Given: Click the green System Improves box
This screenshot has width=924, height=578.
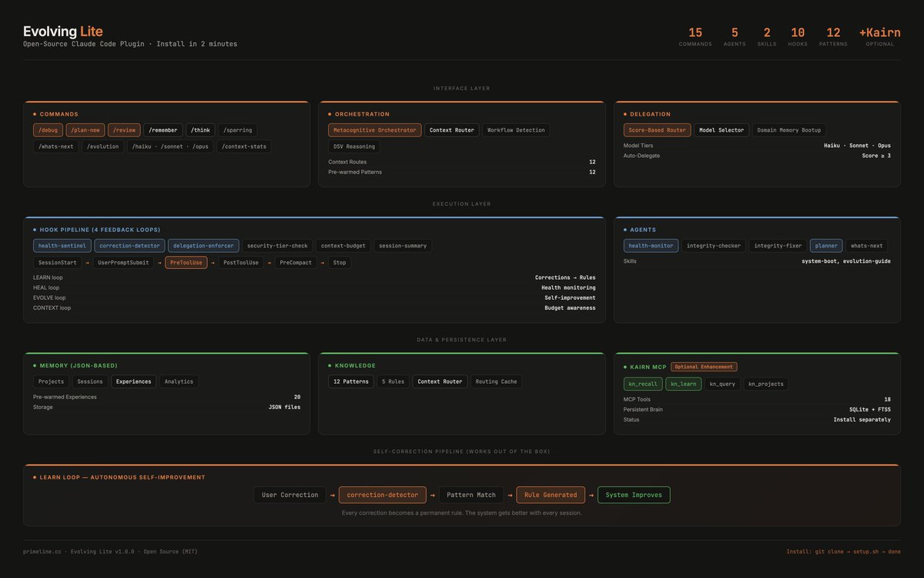Looking at the screenshot, I should 634,495.
